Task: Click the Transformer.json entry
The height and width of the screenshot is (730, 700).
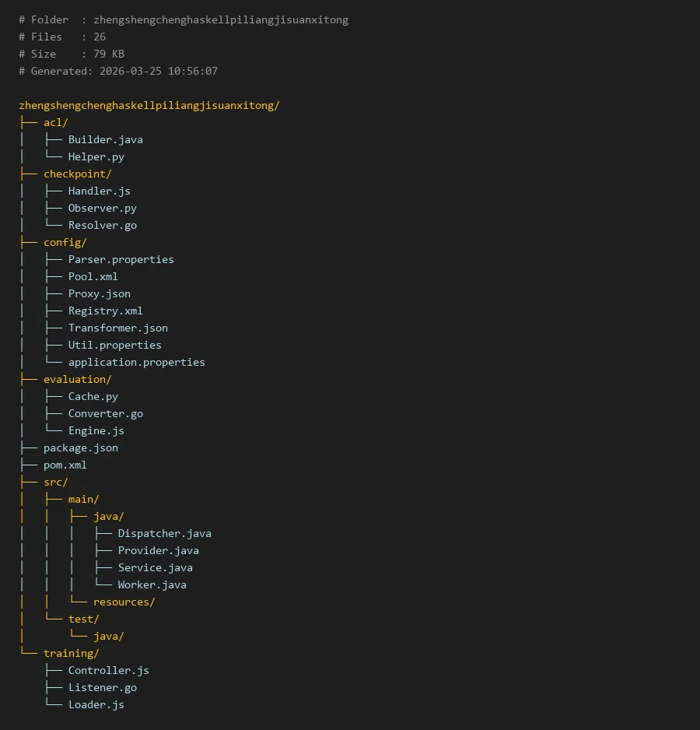Action: point(117,328)
